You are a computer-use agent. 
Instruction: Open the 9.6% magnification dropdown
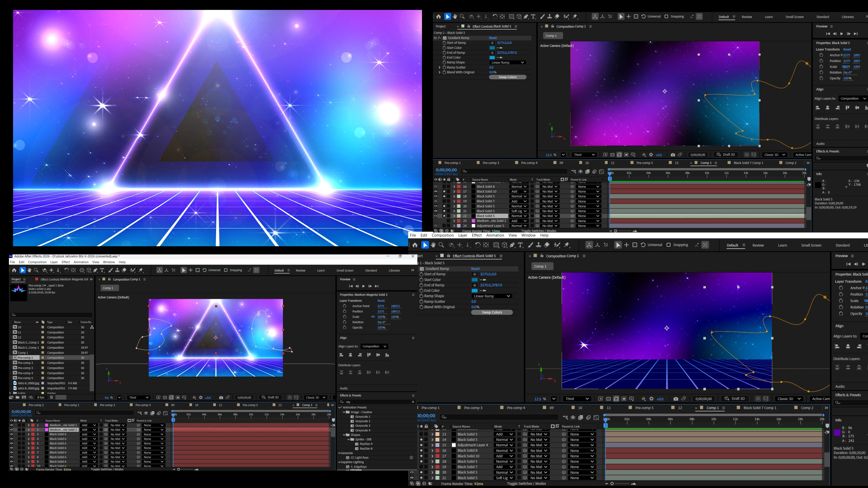pyautogui.click(x=119, y=397)
